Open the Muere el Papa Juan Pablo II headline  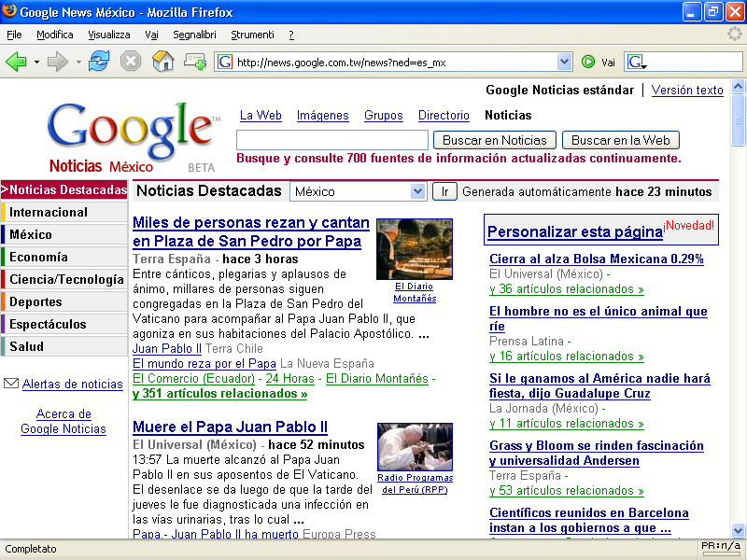[230, 427]
